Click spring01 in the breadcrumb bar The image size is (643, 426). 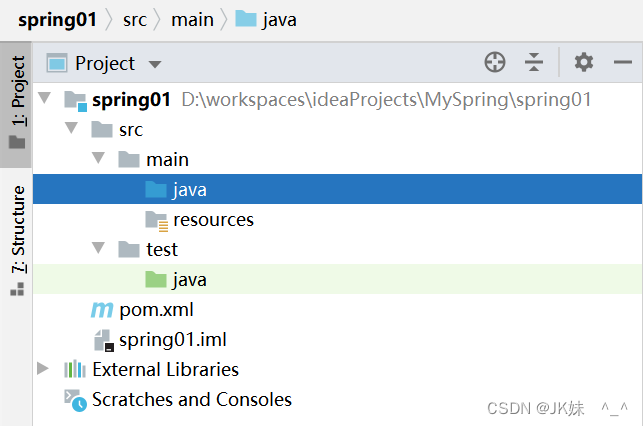point(57,20)
